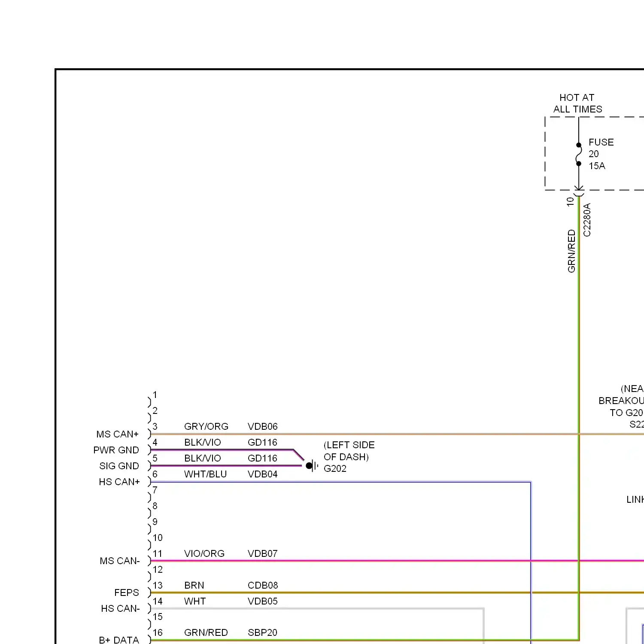The image size is (644, 644).
Task: Click circuit code VDB04
Action: tap(263, 474)
